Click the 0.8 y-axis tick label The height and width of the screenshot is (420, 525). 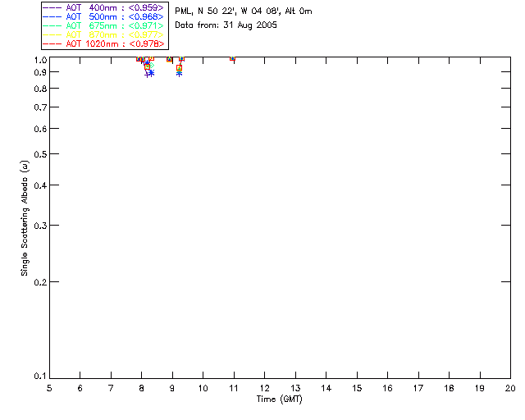[x=40, y=89]
